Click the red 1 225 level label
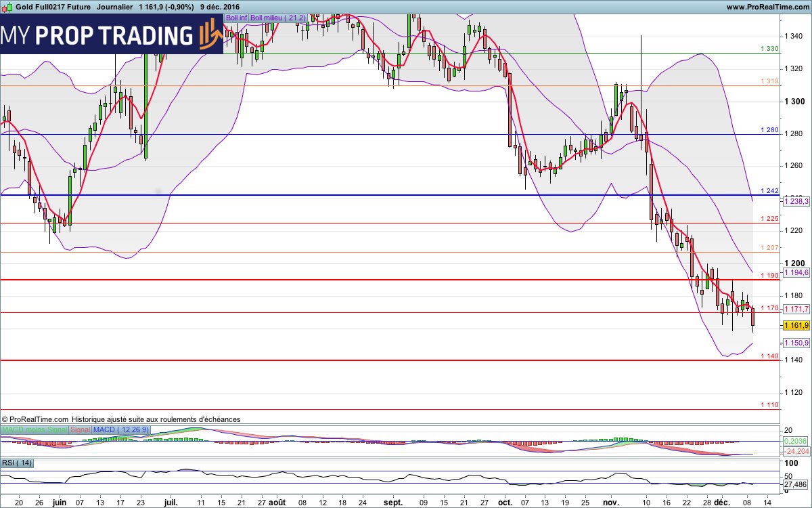 point(769,219)
